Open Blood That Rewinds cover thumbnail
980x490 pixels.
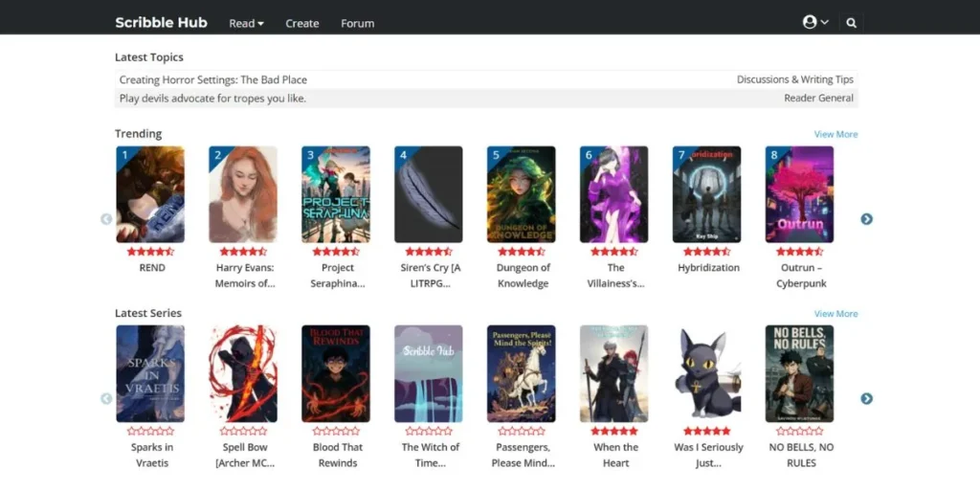coord(336,374)
